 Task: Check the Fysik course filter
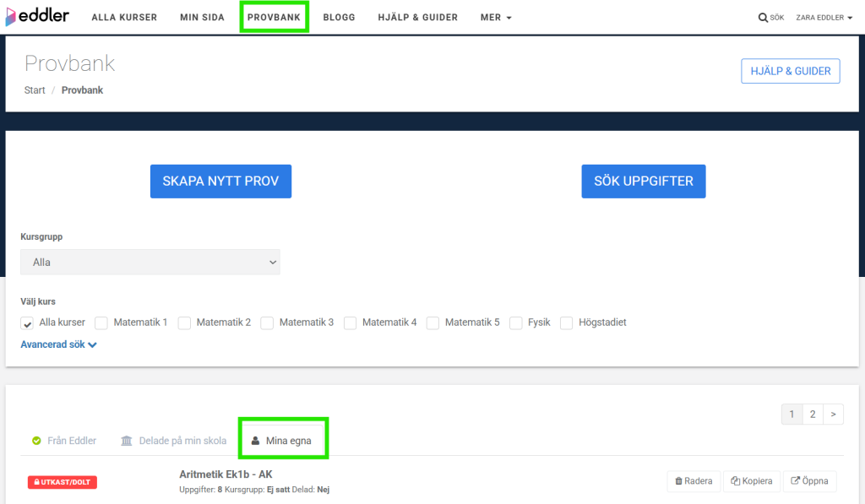516,322
